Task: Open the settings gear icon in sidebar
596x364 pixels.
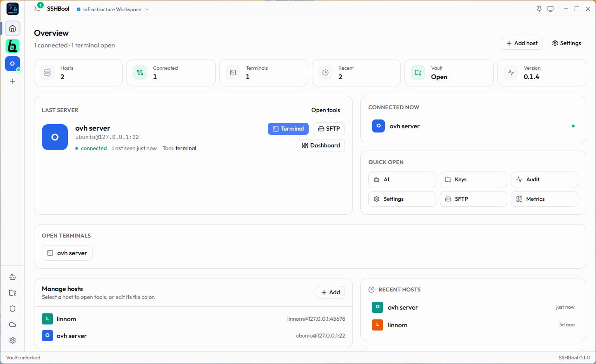Action: pyautogui.click(x=13, y=340)
